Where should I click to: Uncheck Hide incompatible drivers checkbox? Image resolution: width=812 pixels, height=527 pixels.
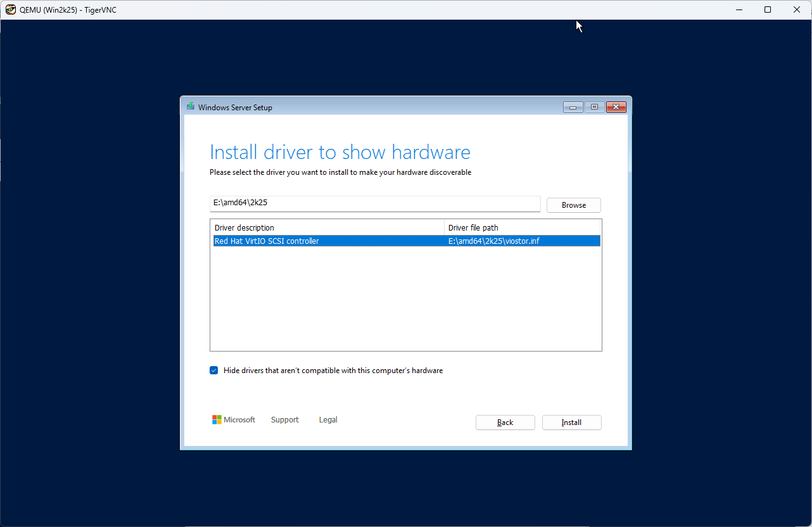click(x=214, y=371)
